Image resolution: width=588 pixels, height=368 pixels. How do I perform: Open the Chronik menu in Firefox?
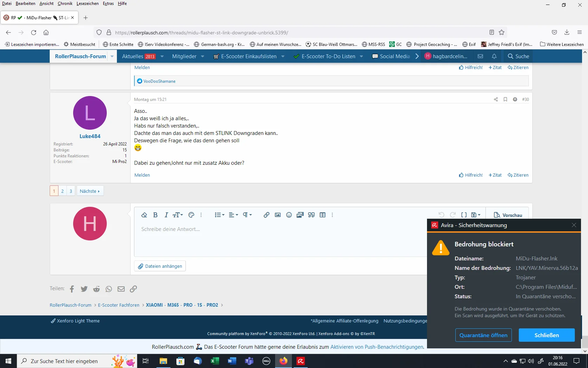click(65, 4)
